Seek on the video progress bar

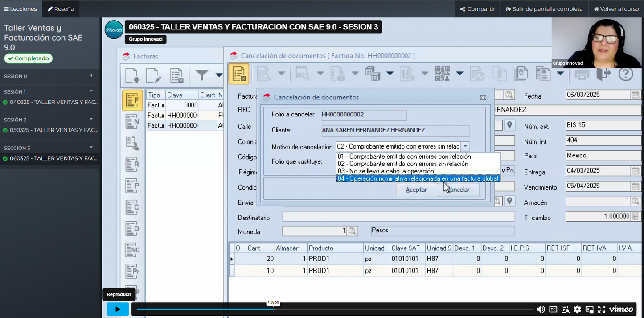click(334, 309)
